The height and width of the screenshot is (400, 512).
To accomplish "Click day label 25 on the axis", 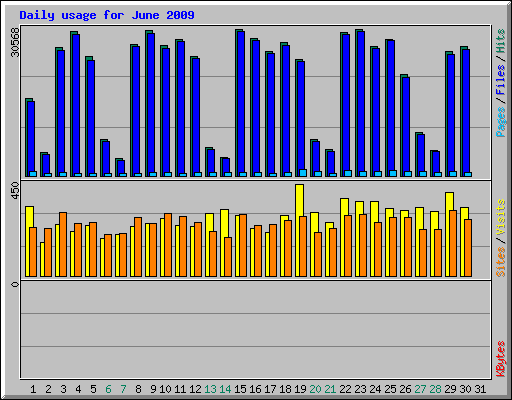I will pos(390,389).
